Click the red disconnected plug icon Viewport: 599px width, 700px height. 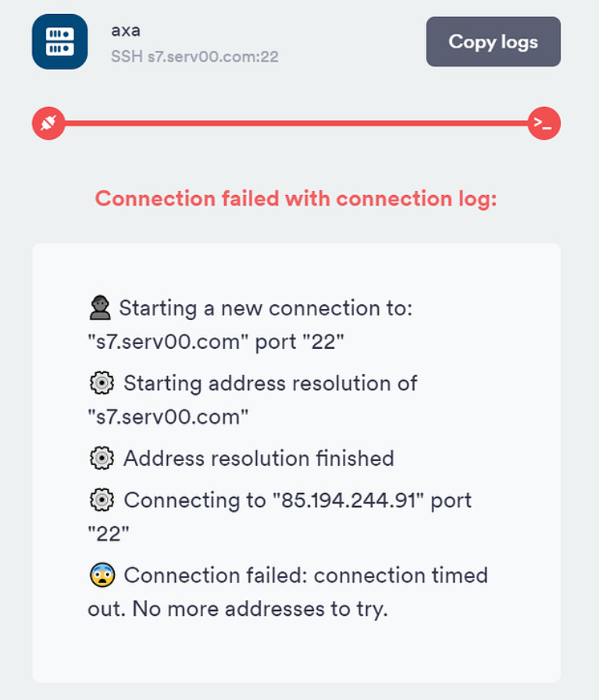(x=48, y=123)
